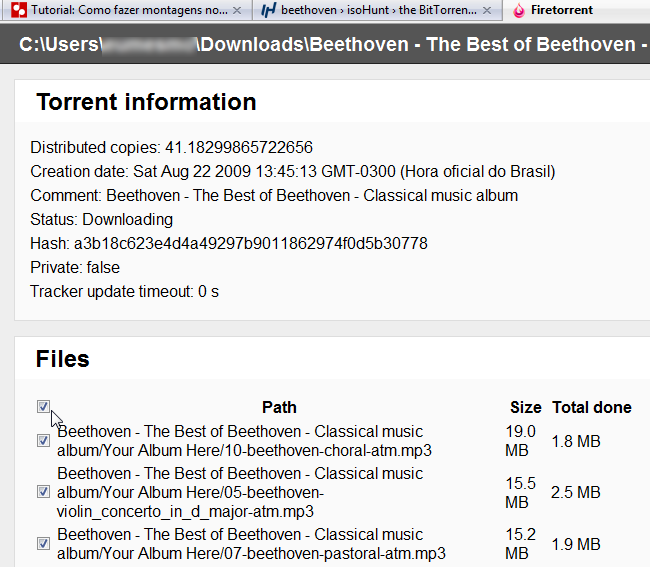The image size is (650, 567).
Task: Switch to the beethoven isoHunt tab
Action: click(377, 10)
